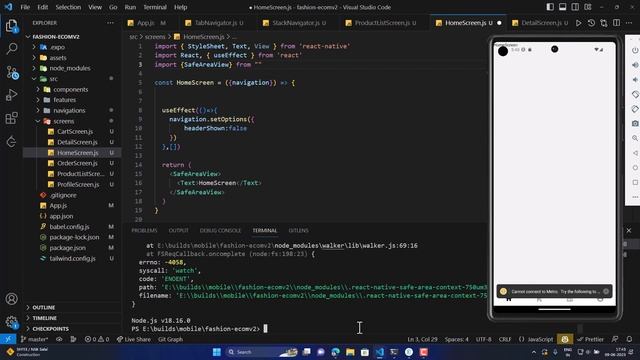Image resolution: width=640 pixels, height=360 pixels.
Task: Click Live Share in the status bar
Action: [133, 339]
